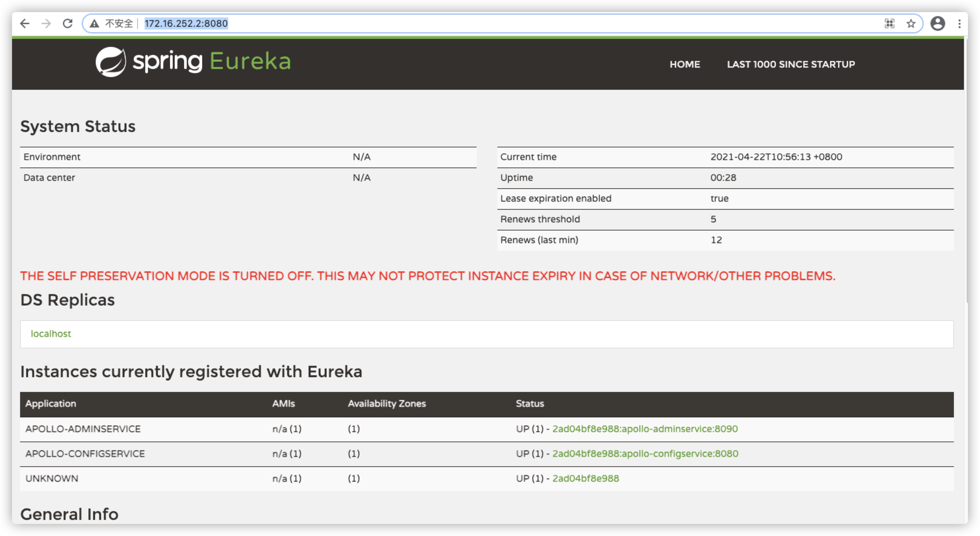980x536 pixels.
Task: Click the System Status heading
Action: click(78, 126)
